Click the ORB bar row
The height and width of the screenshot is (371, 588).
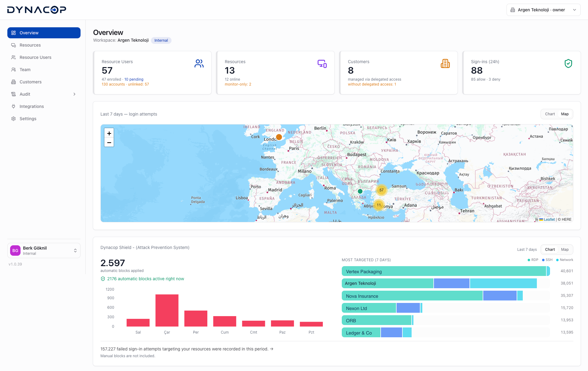click(x=378, y=320)
